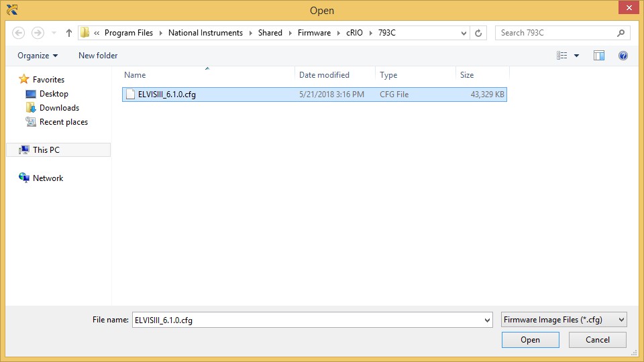Expand the view options dropdown arrow
The width and height of the screenshot is (644, 362).
pos(576,56)
